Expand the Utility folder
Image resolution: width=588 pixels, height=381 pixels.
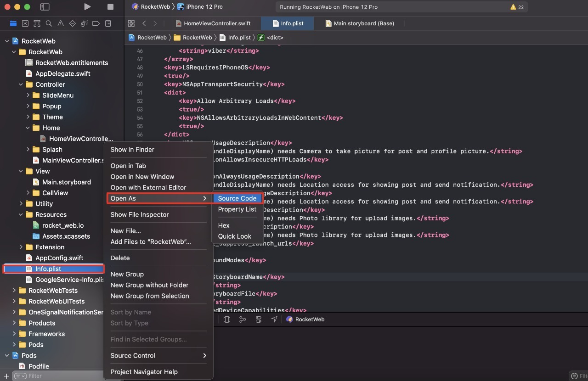(21, 204)
